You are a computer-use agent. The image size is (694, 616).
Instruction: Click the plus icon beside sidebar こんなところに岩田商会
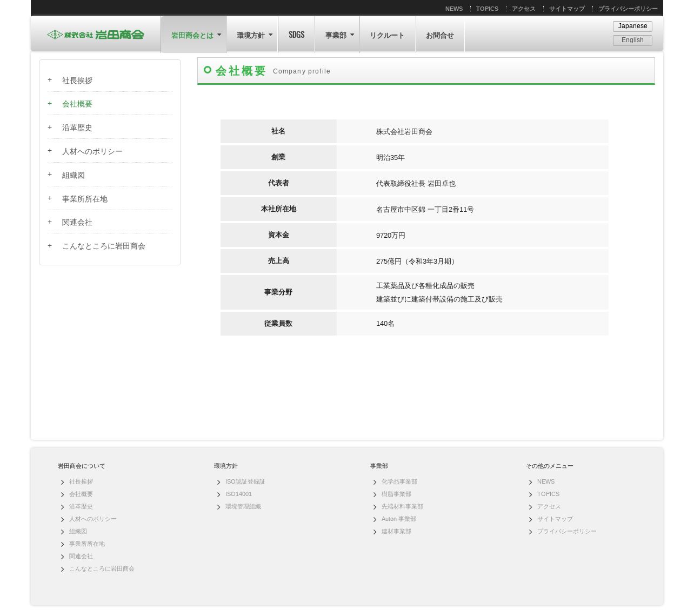(x=50, y=246)
